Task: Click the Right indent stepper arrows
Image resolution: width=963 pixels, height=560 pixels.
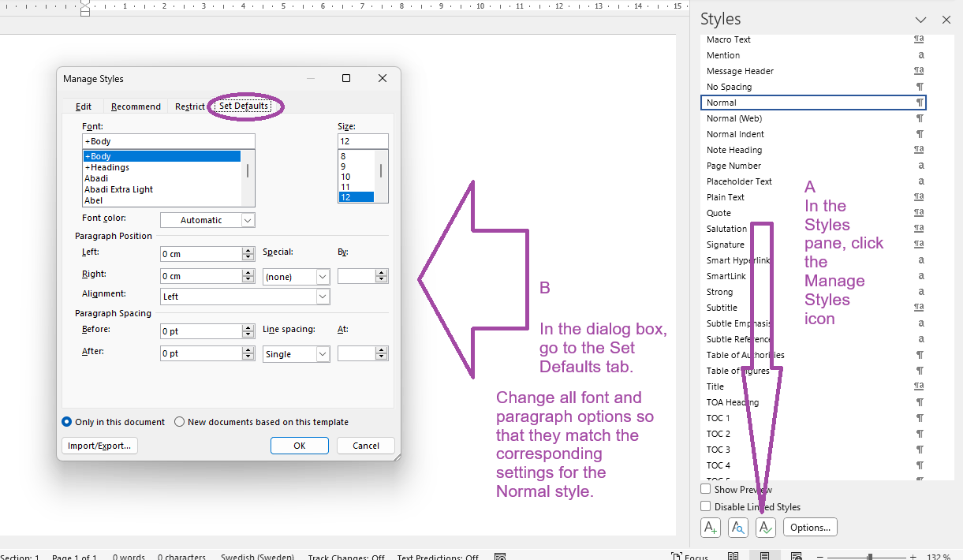Action: click(x=248, y=276)
